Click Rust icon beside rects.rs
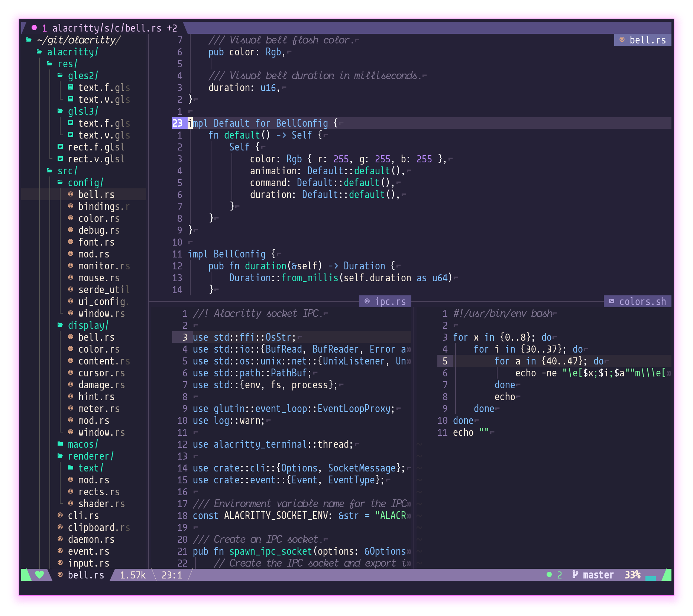Viewport: 693px width, 616px height. point(71,492)
